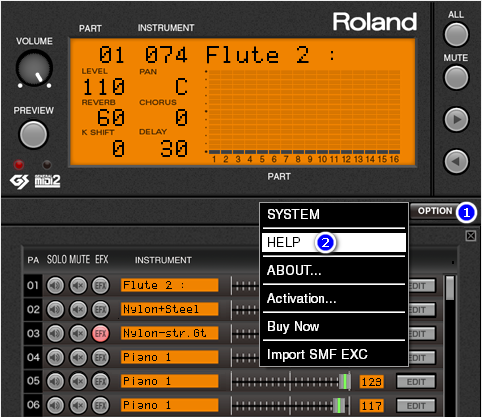Image resolution: width=482 pixels, height=417 pixels.
Task: Open instrument selector Nylon-str.Gt
Action: [169, 333]
